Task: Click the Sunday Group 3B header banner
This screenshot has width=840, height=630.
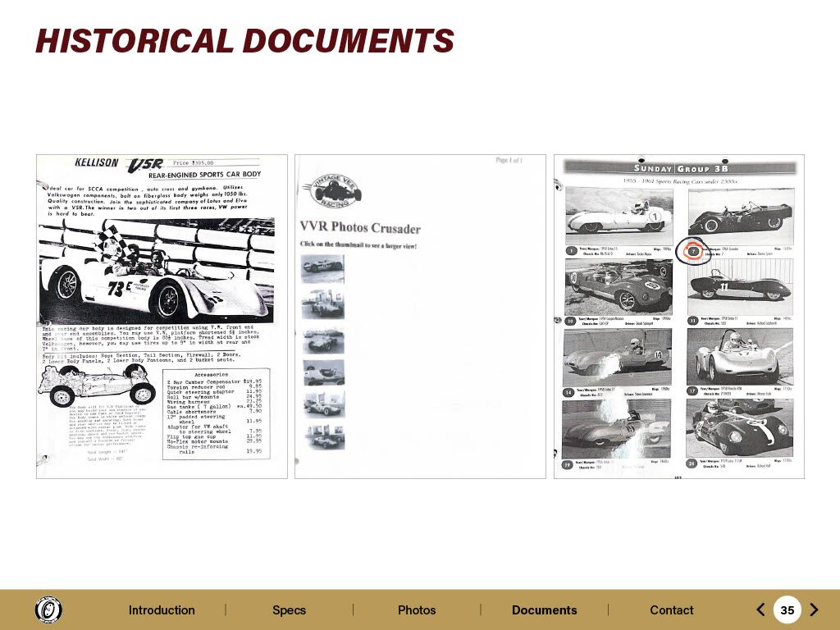Action: (679, 168)
